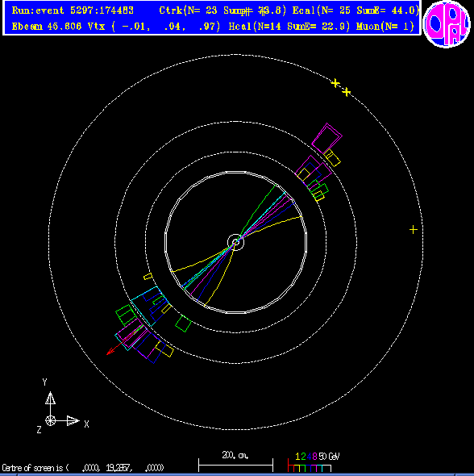Click the OPAL logo in the corner
474x476 pixels.
click(x=447, y=23)
